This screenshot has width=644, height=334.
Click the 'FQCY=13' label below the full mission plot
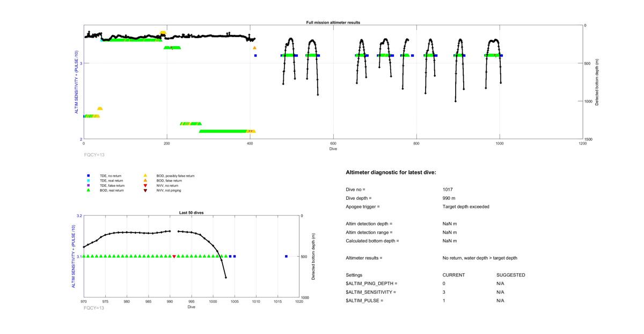pos(94,154)
